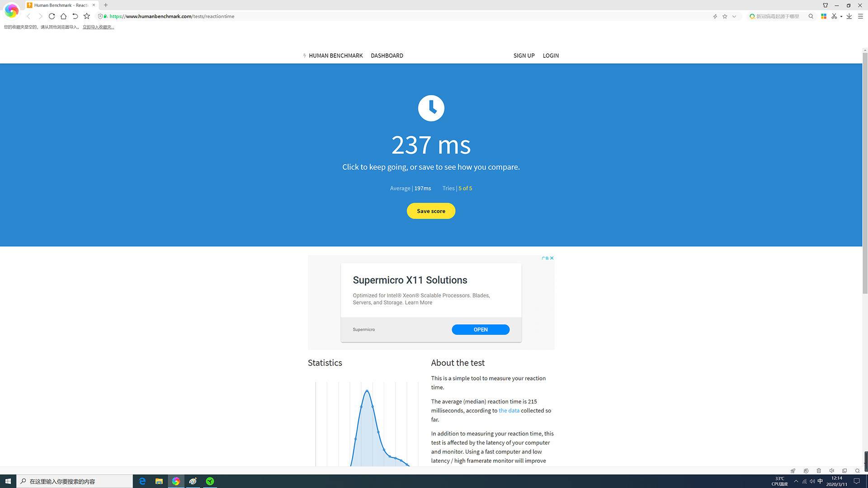Click the reload page icon
The image size is (868, 488).
pos(52,16)
